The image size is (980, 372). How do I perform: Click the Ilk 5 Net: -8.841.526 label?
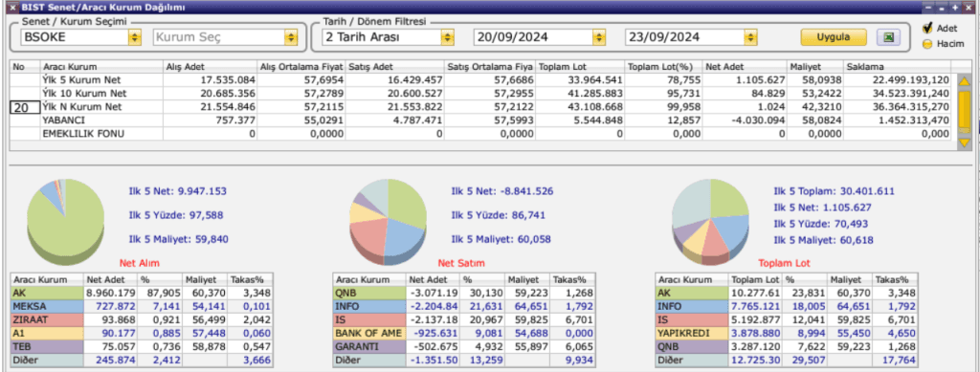coord(501,191)
